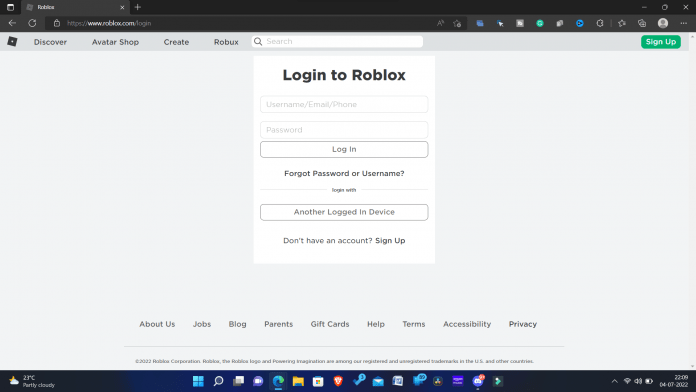This screenshot has height=392, width=696.
Task: Open Gift Cards footer link
Action: [x=330, y=324]
